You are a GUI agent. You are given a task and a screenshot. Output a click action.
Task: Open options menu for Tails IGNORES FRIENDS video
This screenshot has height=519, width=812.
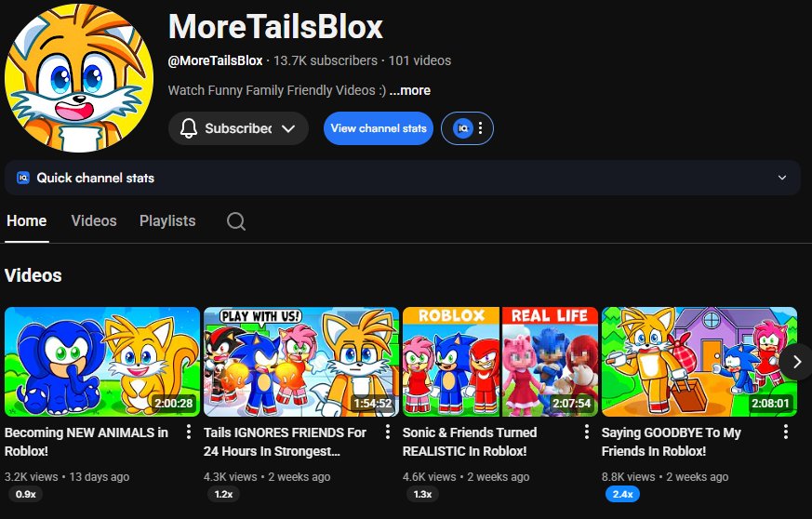point(387,432)
